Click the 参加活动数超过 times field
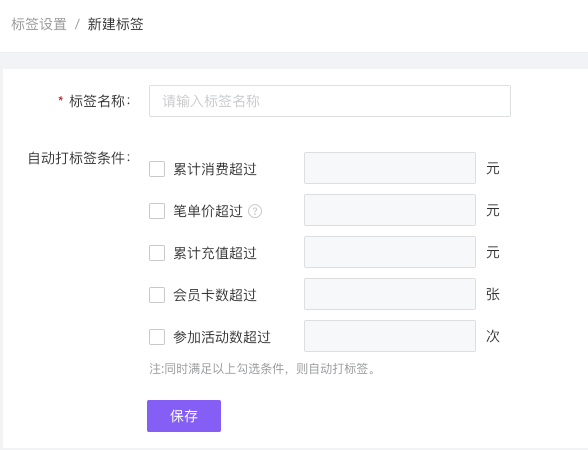The height and width of the screenshot is (450, 588). point(390,336)
